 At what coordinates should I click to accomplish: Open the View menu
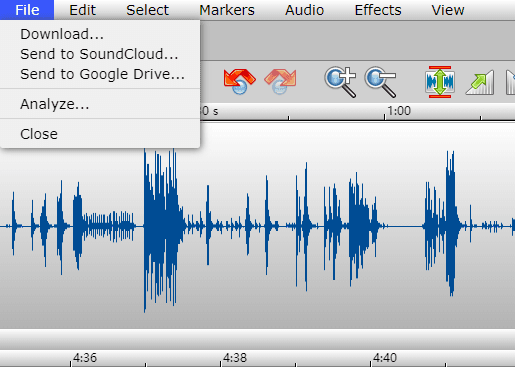pos(448,10)
